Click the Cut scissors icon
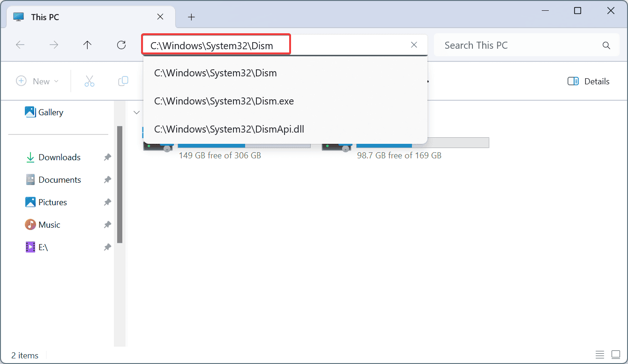The image size is (628, 364). click(x=90, y=81)
